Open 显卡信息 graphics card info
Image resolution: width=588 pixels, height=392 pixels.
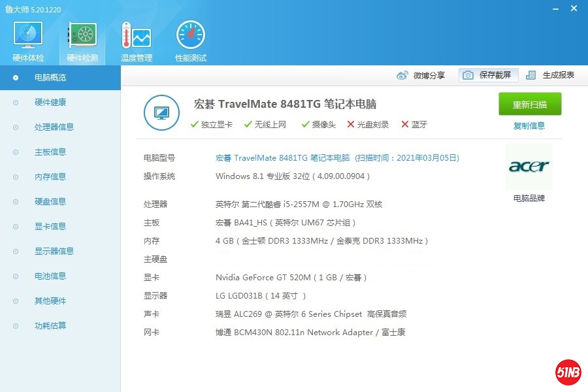click(50, 227)
